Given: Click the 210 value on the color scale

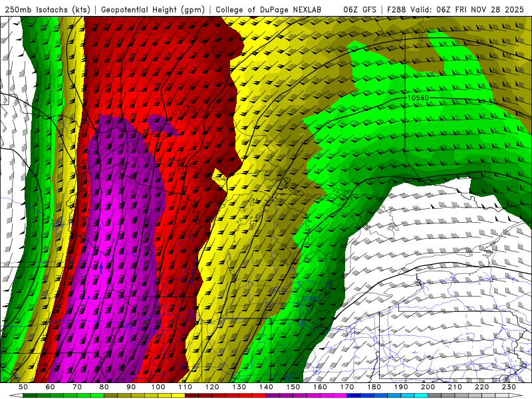Looking at the screenshot, I should coord(455,387).
